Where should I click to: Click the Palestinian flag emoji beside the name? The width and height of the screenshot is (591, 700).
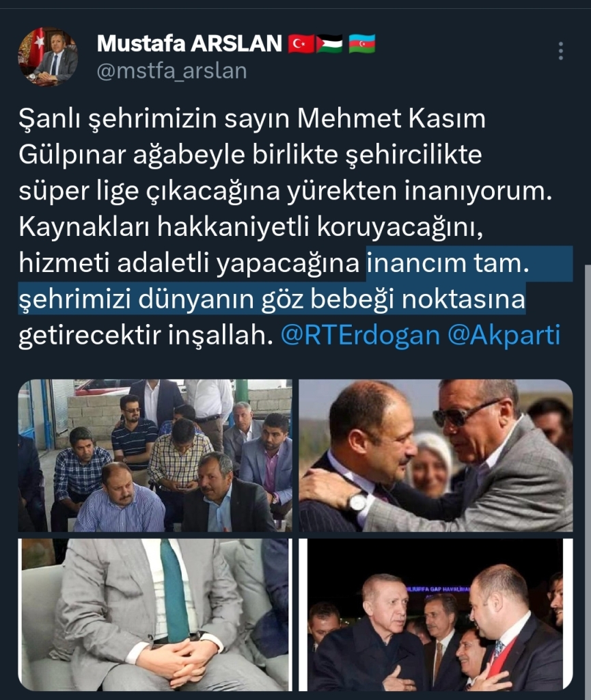pos(329,44)
